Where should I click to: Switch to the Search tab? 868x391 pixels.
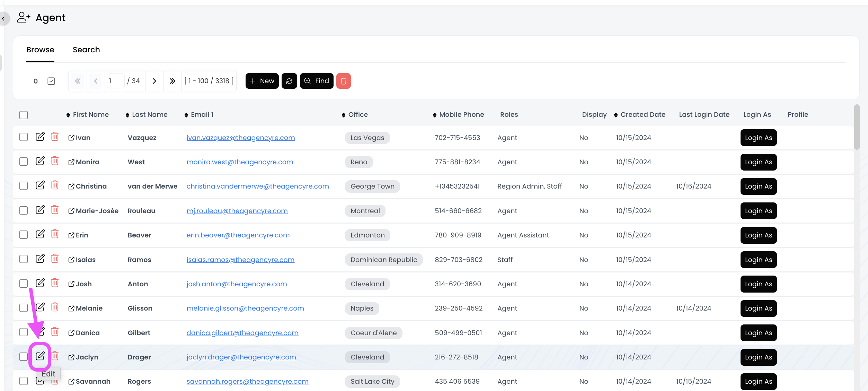tap(86, 50)
